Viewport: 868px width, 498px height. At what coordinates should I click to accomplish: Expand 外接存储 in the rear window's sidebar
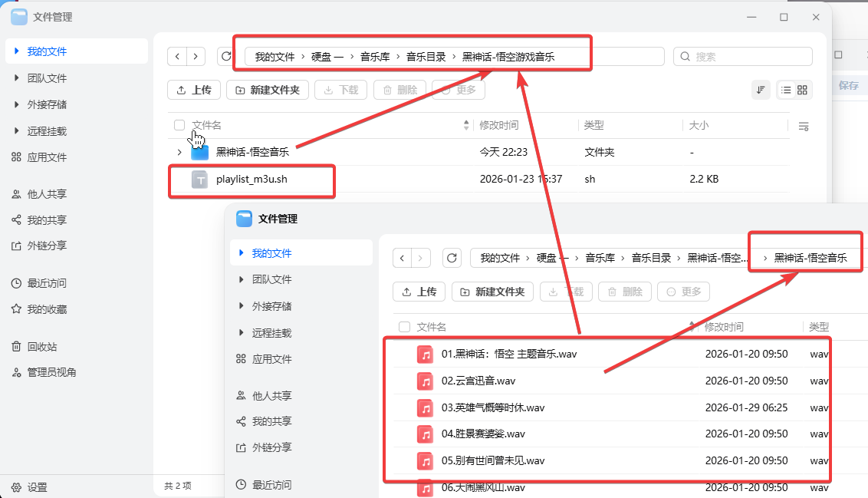click(17, 104)
